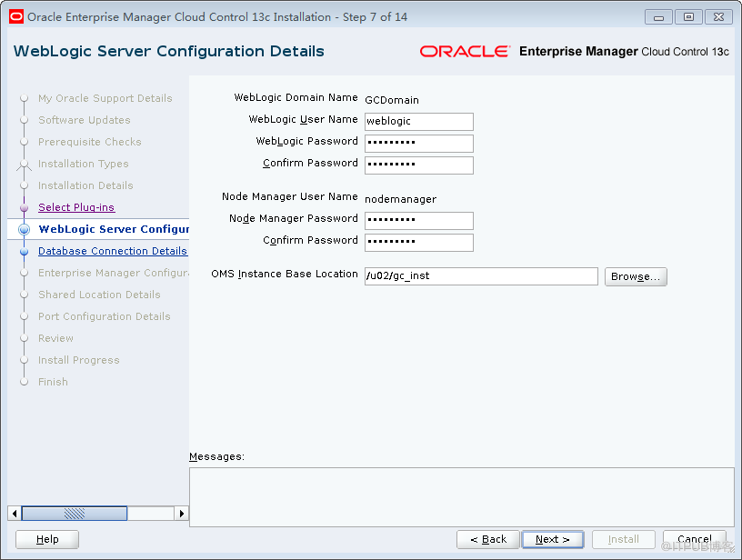The image size is (742, 560).
Task: Click the Shared Location Details step
Action: [x=99, y=295]
